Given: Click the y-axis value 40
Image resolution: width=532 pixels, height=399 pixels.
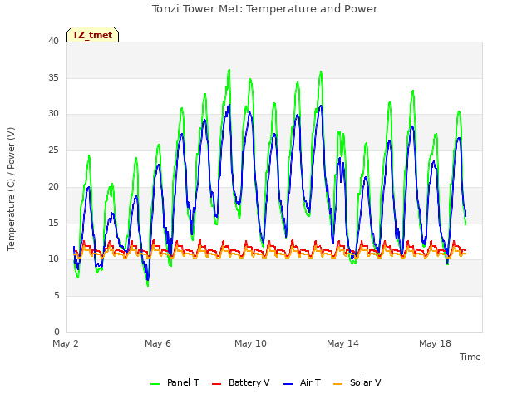Looking at the screenshot, I should (x=53, y=42).
